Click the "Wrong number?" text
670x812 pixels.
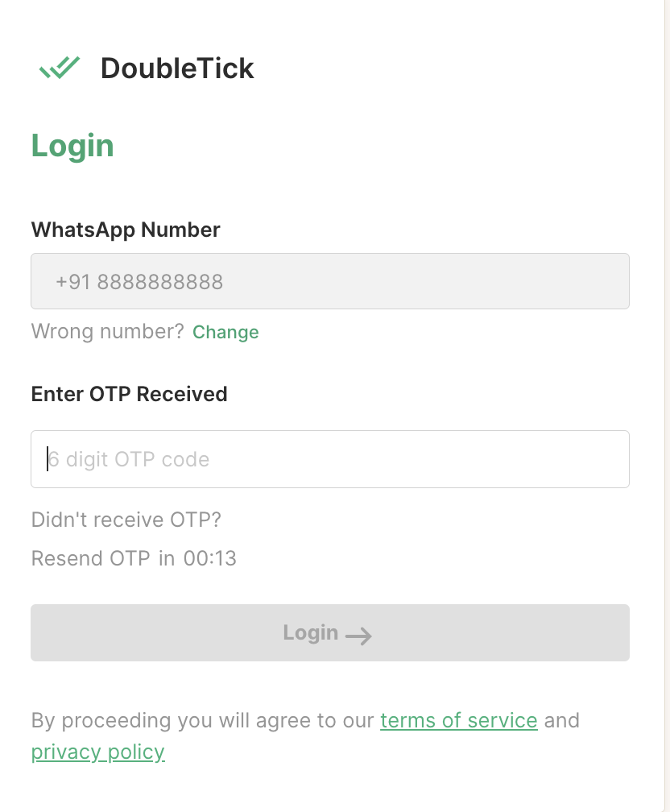pos(107,331)
